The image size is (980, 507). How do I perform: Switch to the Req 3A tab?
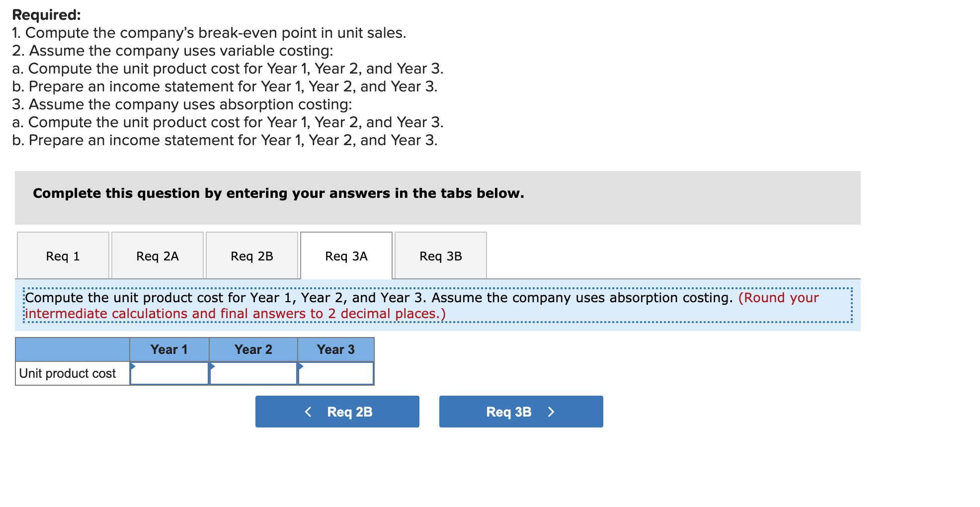click(x=346, y=255)
